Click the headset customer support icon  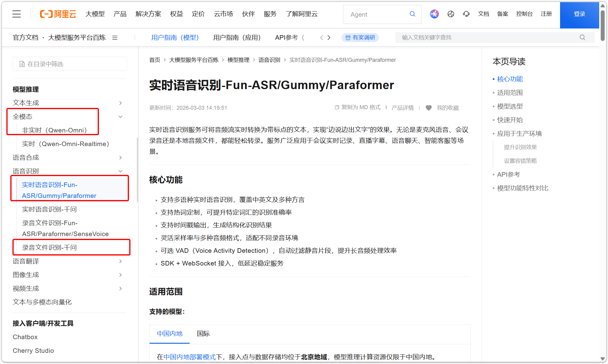tap(466, 14)
